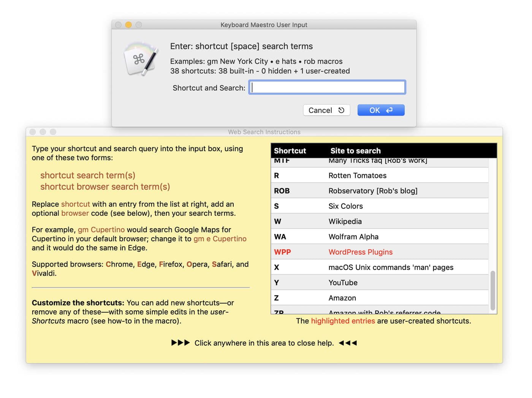Minimize the Keyboard Maestro User Input window
This screenshot has width=532, height=398.
tap(128, 25)
